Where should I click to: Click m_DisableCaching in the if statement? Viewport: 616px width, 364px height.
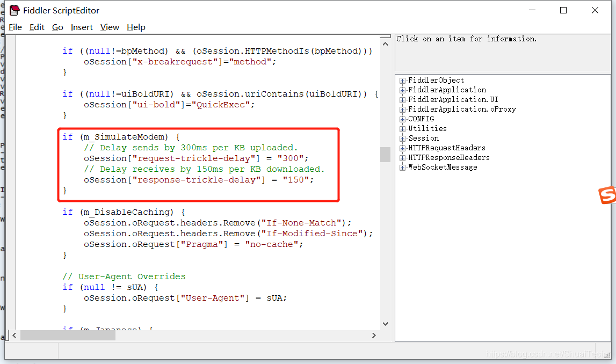127,212
